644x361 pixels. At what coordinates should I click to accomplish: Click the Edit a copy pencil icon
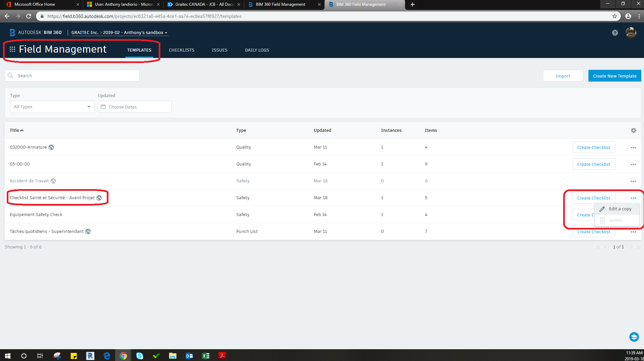coord(602,209)
